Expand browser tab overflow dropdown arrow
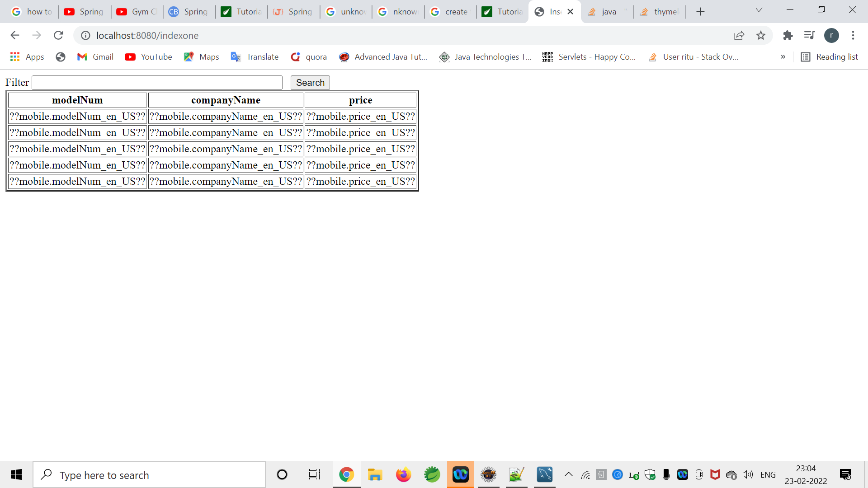 759,11
